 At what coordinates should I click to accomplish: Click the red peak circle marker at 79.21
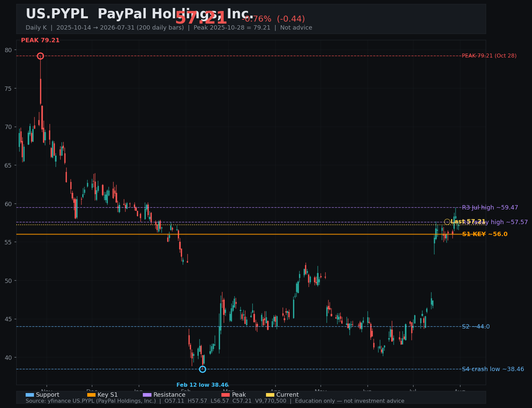40,56
